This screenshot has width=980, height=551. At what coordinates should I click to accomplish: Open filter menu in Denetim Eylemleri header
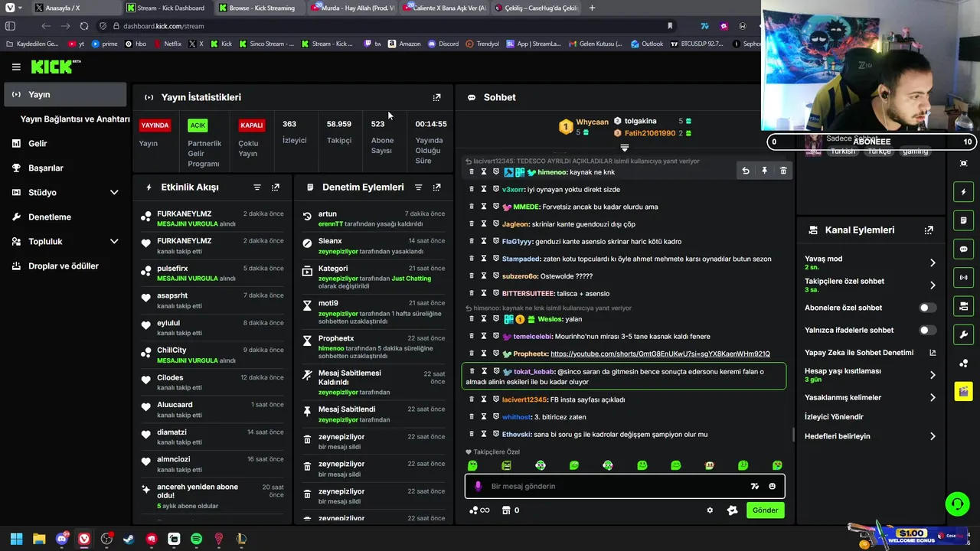[x=418, y=187]
